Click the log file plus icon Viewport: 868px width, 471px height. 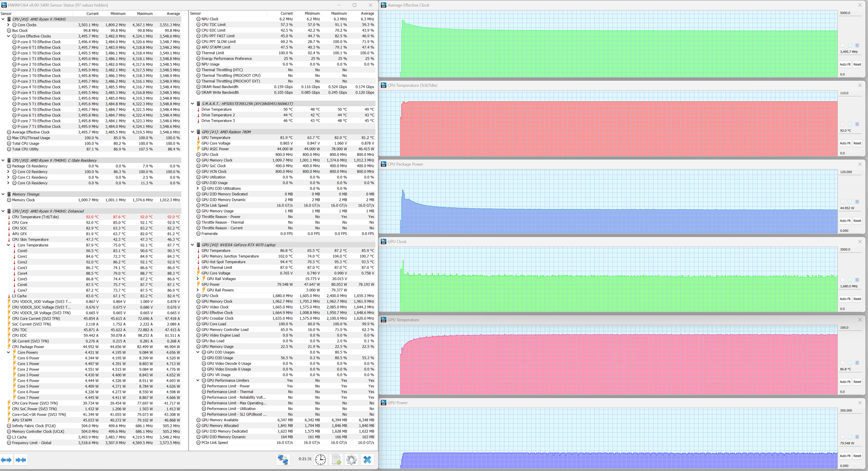point(336,459)
